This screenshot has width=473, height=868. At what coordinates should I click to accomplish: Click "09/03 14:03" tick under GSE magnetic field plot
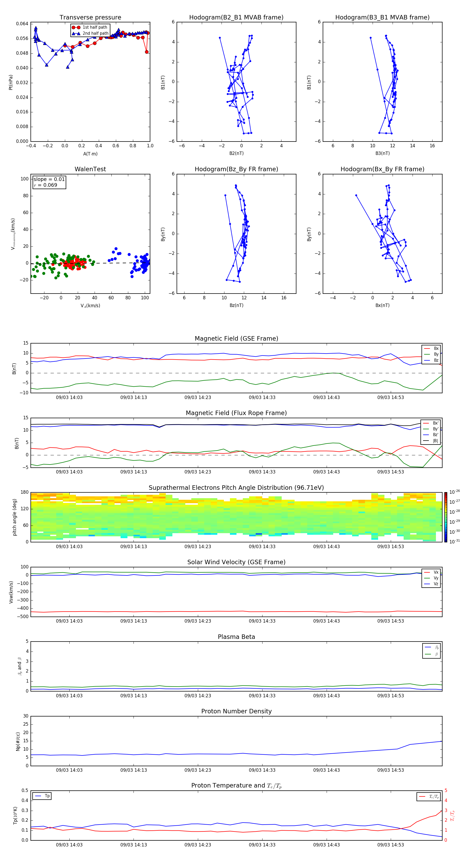(x=69, y=398)
